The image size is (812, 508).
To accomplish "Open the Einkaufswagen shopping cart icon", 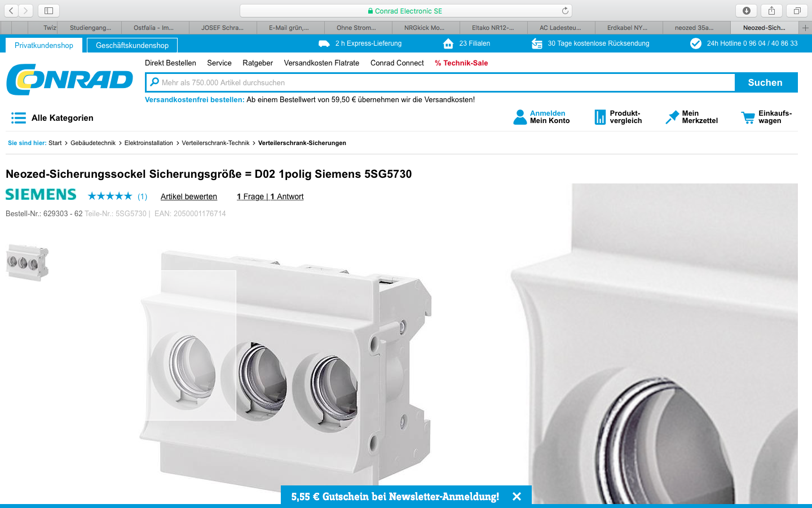I will click(x=748, y=117).
